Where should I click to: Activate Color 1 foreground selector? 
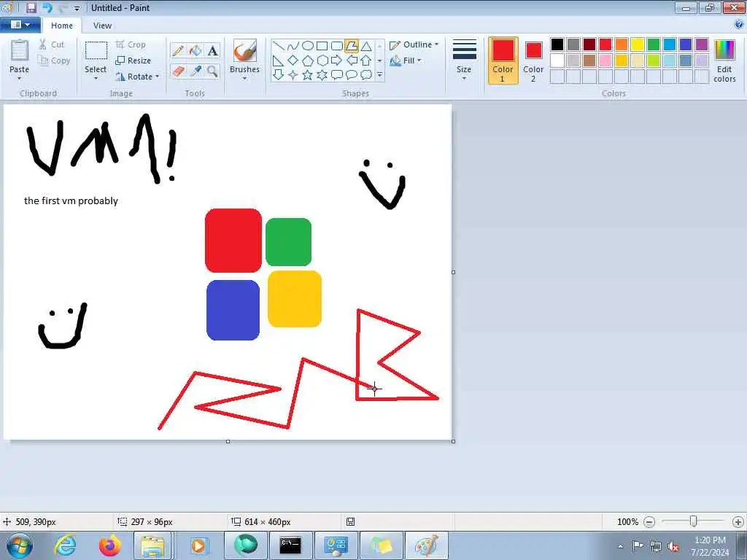(503, 61)
